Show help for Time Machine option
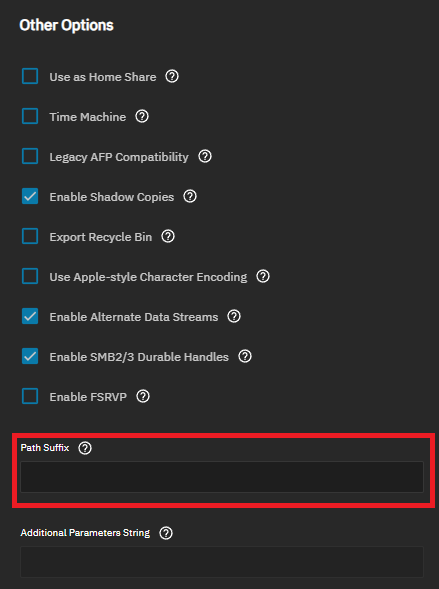This screenshot has width=439, height=589. (142, 116)
